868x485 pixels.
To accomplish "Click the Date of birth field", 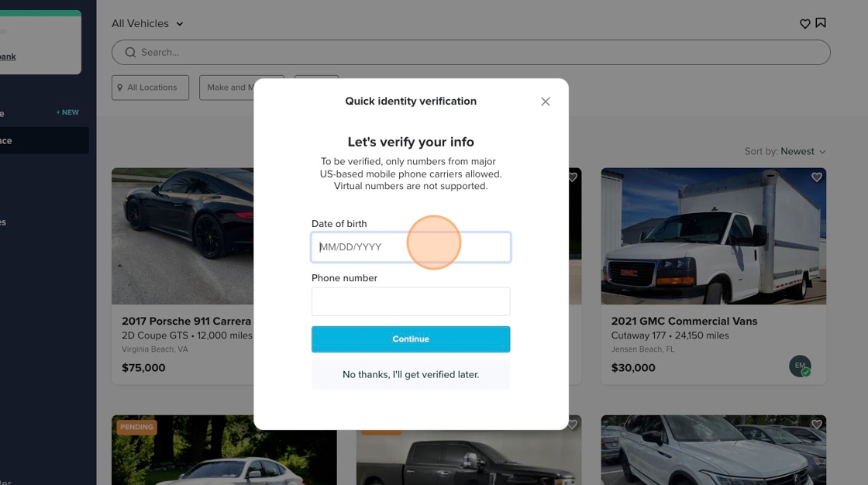I will coord(411,247).
